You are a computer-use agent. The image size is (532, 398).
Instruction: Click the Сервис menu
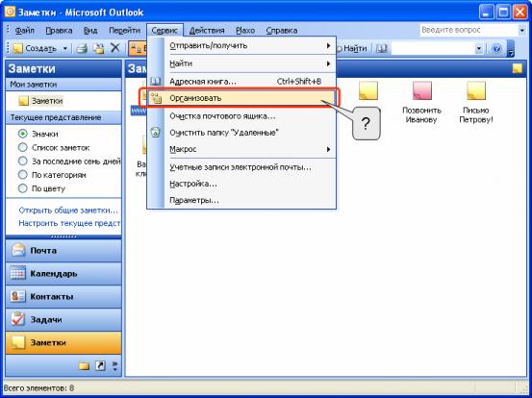click(165, 30)
